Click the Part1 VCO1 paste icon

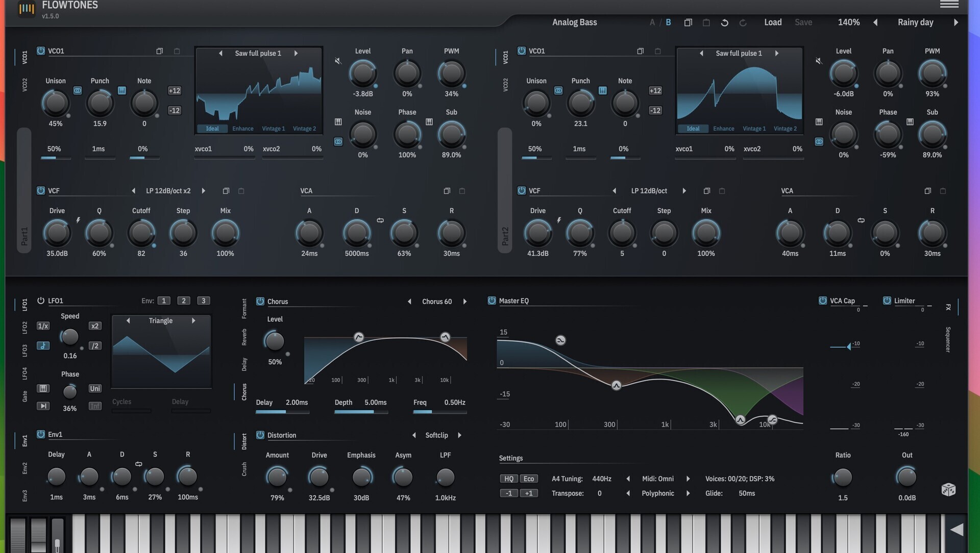point(177,52)
